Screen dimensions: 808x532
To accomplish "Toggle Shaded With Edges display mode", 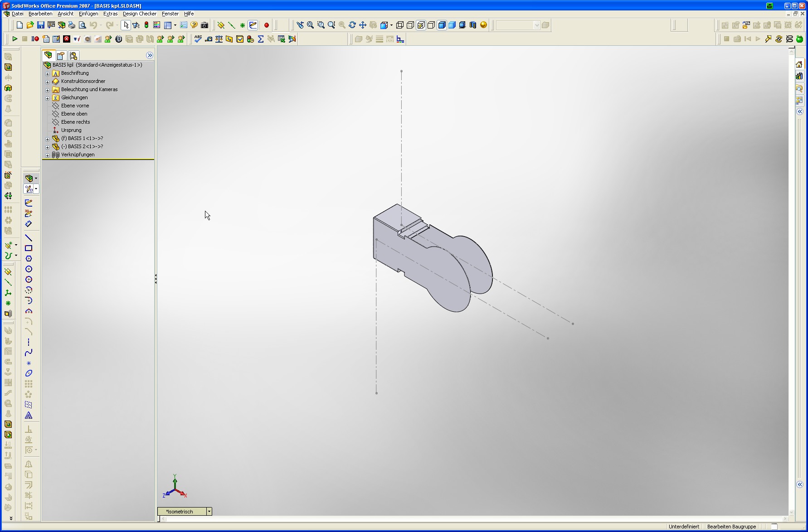I will click(442, 25).
